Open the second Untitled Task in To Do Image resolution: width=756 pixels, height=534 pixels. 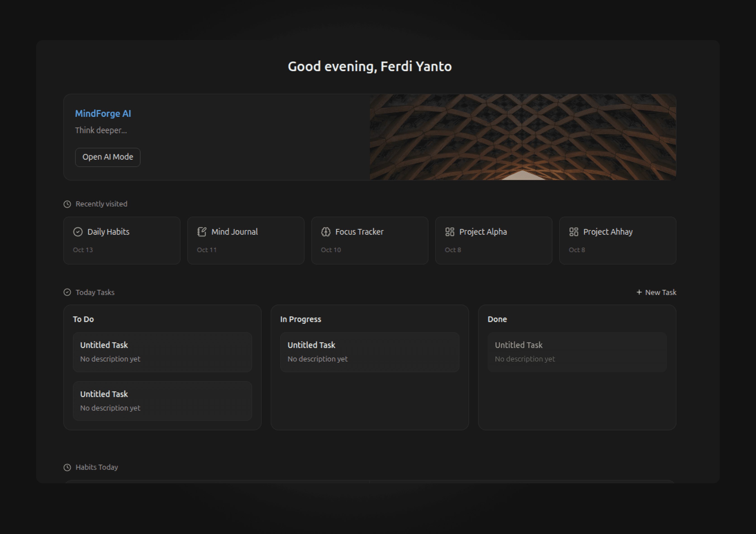pos(162,401)
